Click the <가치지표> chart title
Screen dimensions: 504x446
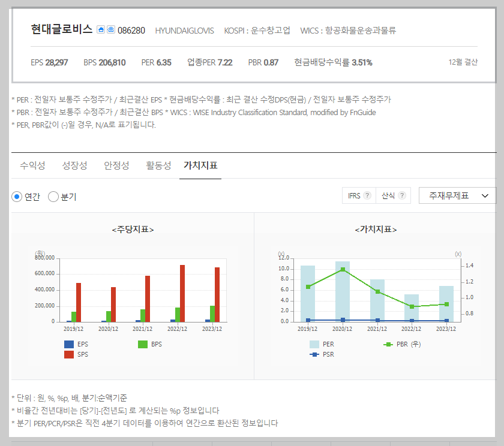click(376, 229)
